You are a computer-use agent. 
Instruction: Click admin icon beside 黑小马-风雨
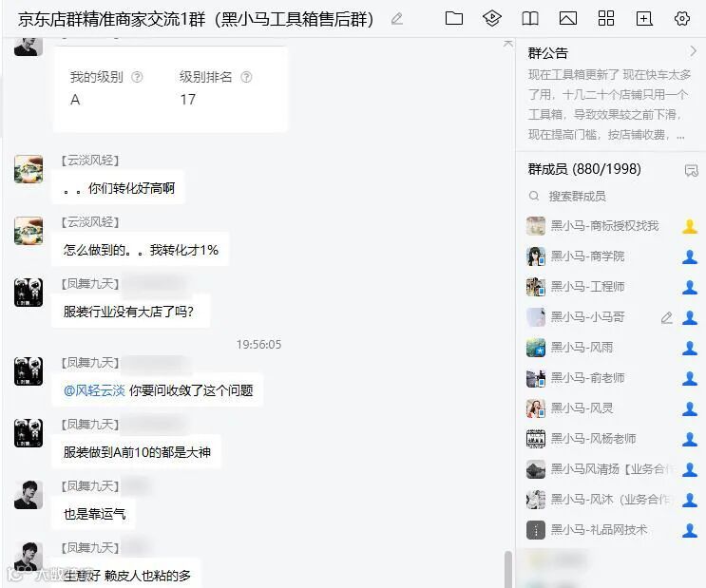(690, 348)
